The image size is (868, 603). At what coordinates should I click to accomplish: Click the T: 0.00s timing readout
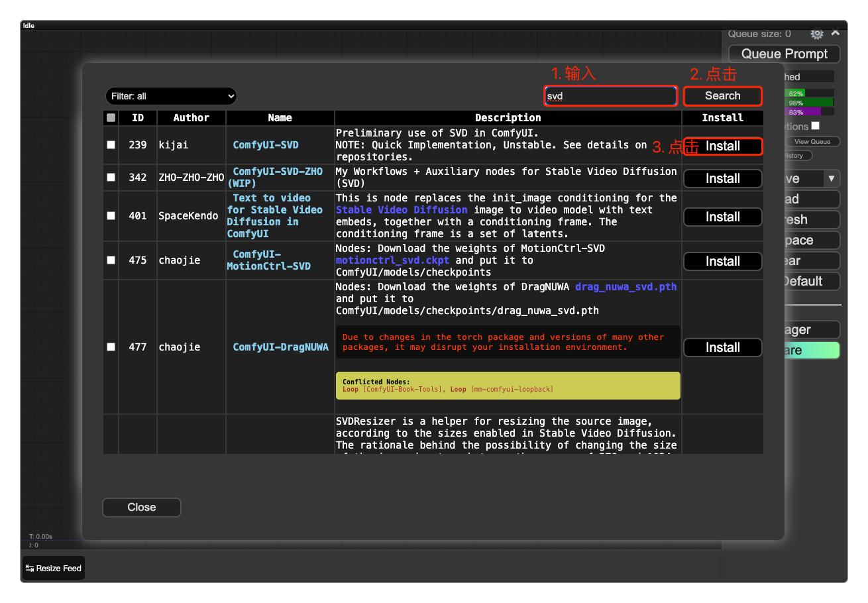coord(40,536)
